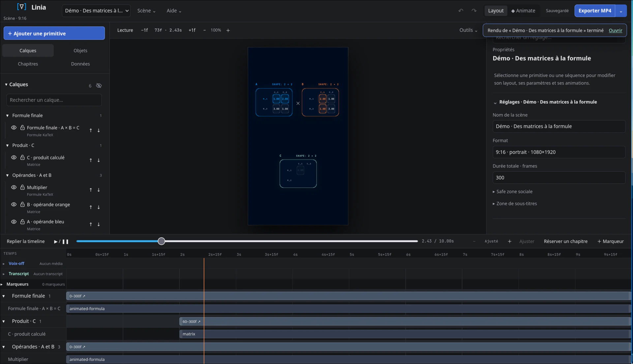Open Export MP4 options arrow

pos(621,11)
